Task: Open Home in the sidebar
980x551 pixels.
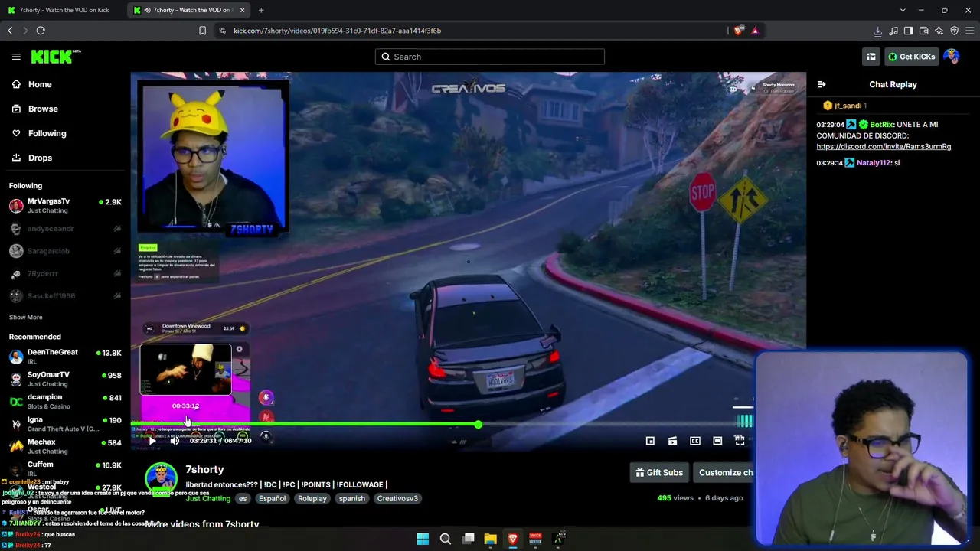Action: click(x=40, y=84)
